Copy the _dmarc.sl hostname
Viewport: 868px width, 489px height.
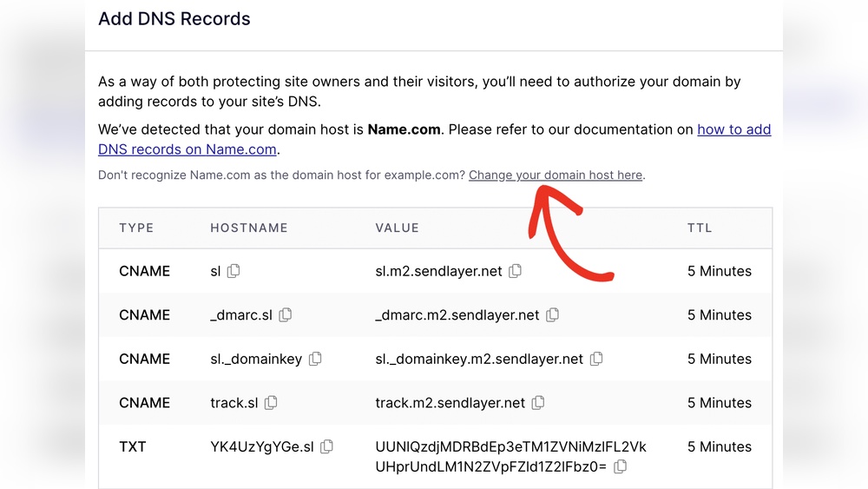(x=286, y=314)
